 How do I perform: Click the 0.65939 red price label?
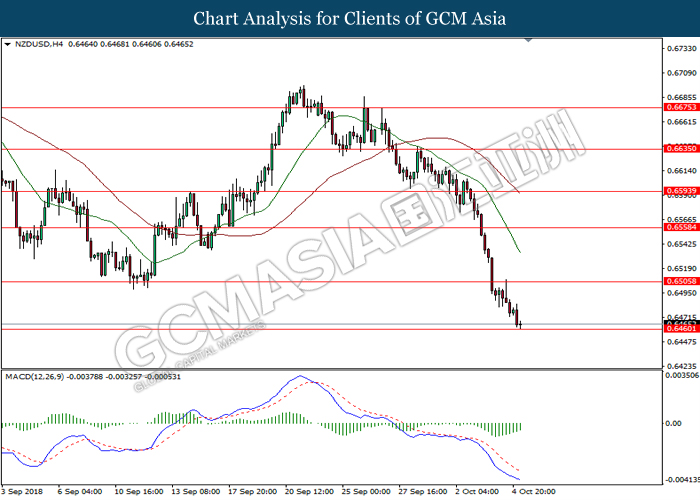tap(681, 191)
